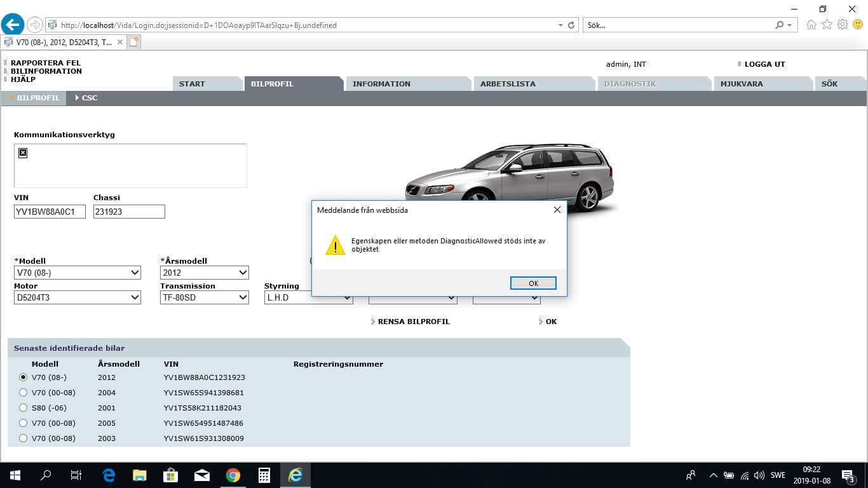
Task: Click VIN text YV1TS58K211182043
Action: 203,408
